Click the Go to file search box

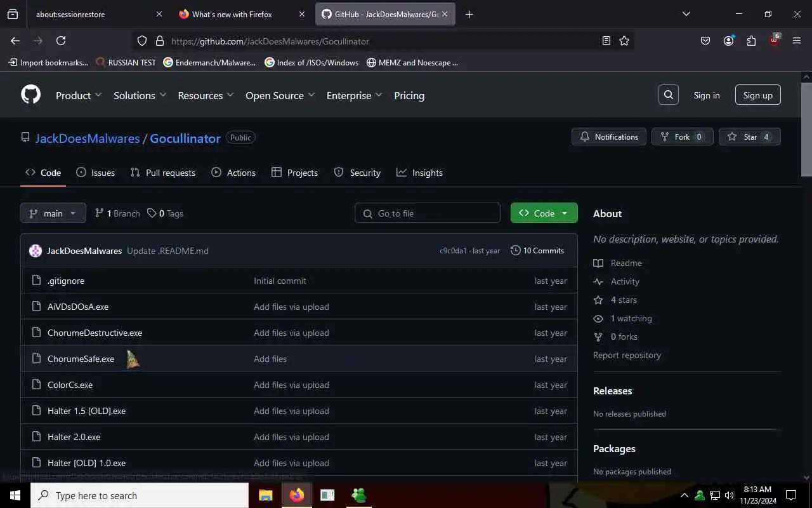coord(428,213)
